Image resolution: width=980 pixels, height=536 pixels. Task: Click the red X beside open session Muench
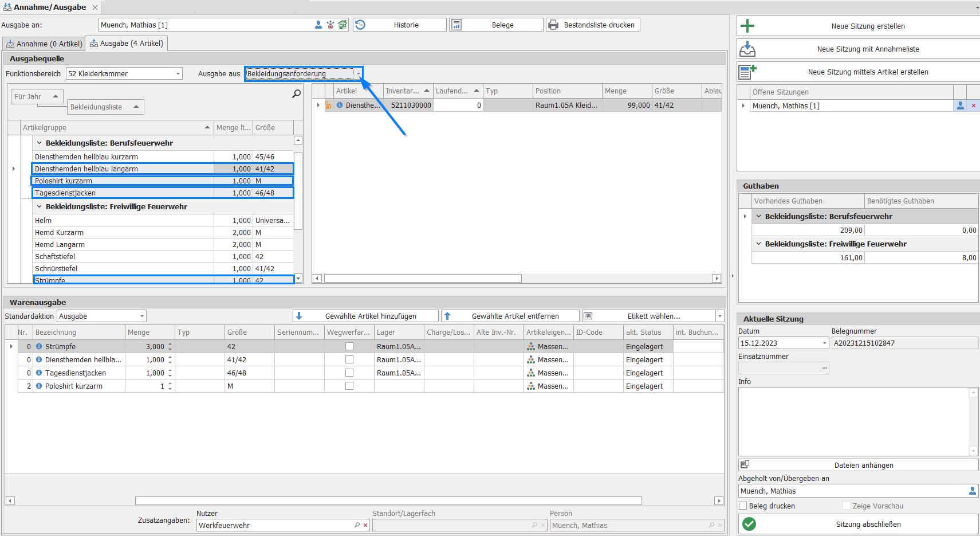tap(973, 106)
